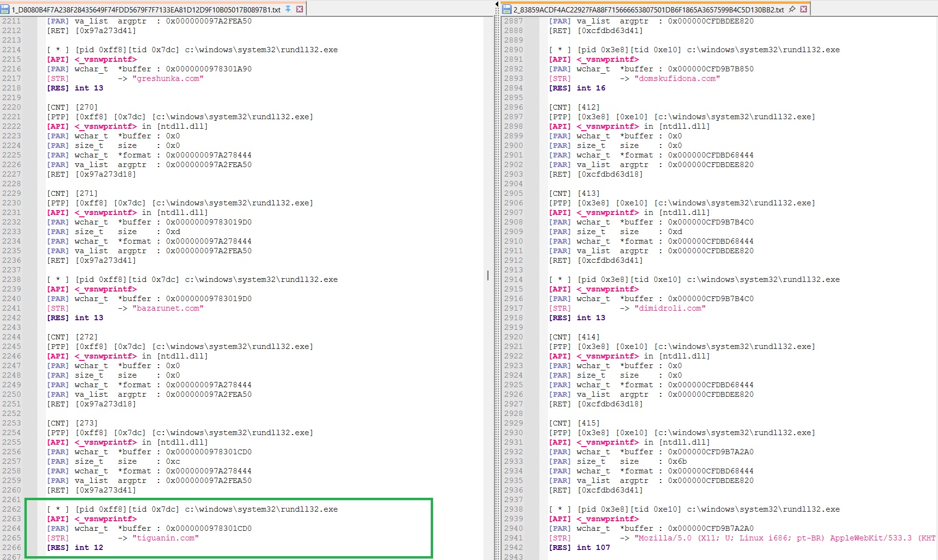Click the "[RES] int 16" result line
Viewport: 938px width, 560px height.
click(577, 88)
